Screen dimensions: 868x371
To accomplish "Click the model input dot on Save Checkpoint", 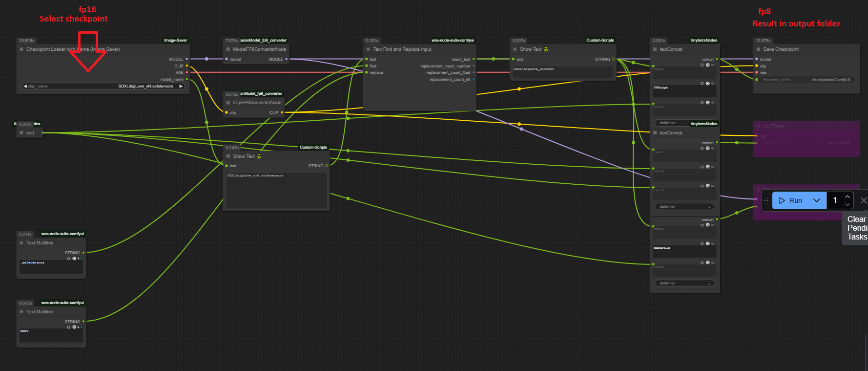I will tap(757, 59).
